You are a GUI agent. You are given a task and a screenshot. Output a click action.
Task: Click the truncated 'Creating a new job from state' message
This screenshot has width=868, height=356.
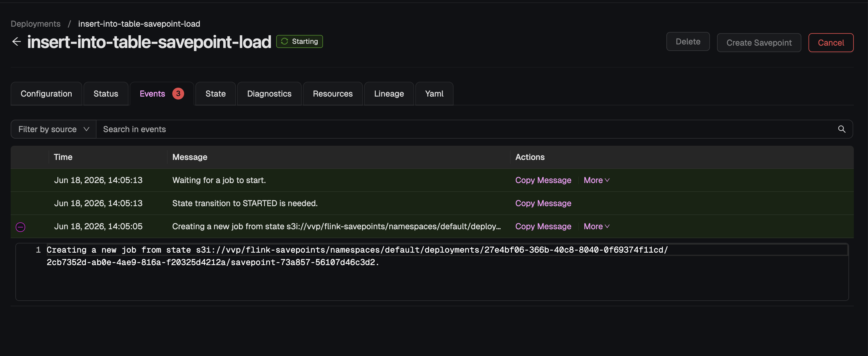(336, 226)
